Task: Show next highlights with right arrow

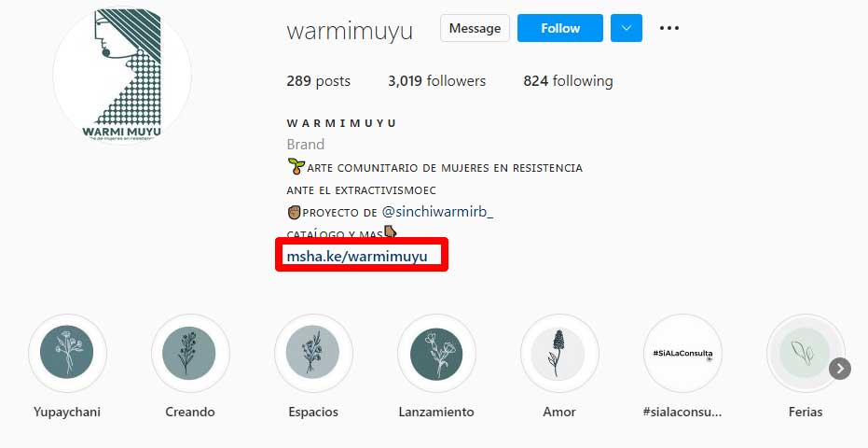Action: click(840, 369)
